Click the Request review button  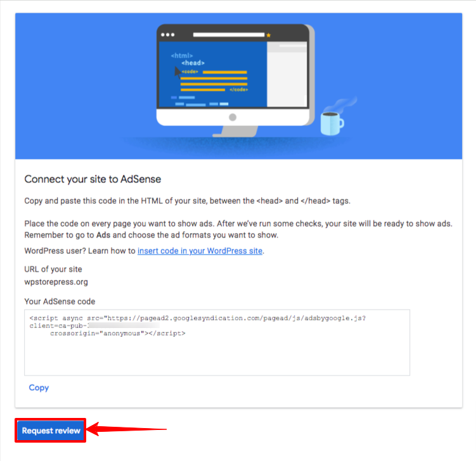tap(51, 431)
